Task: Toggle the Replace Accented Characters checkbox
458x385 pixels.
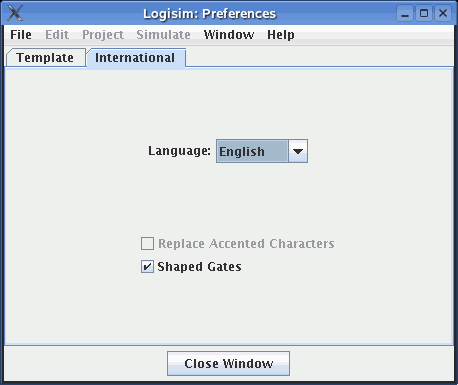Action: click(147, 244)
